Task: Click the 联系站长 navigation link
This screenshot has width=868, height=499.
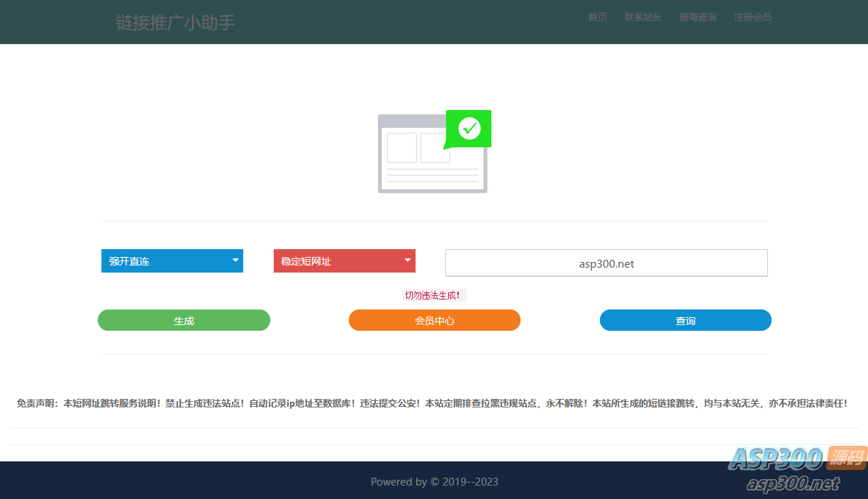Action: pos(642,17)
